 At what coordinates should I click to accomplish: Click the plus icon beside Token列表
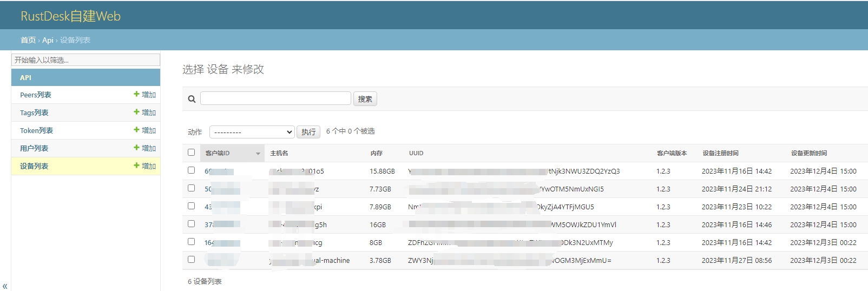pos(136,130)
